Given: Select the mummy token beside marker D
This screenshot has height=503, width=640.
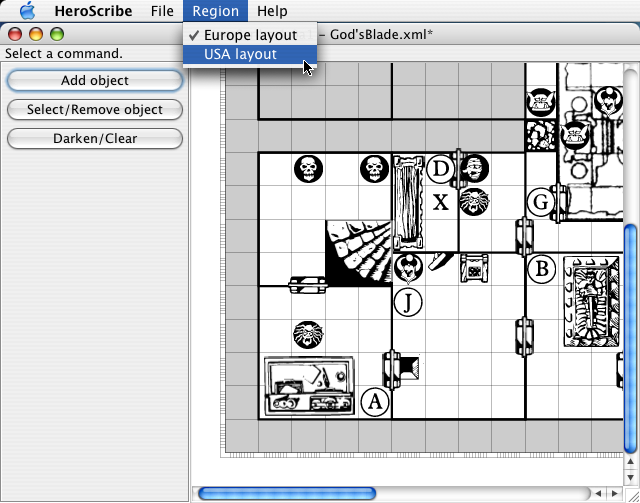Looking at the screenshot, I should point(474,169).
